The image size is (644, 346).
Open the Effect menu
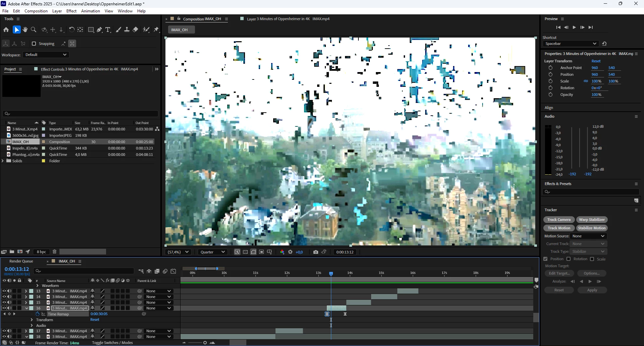[x=71, y=11]
